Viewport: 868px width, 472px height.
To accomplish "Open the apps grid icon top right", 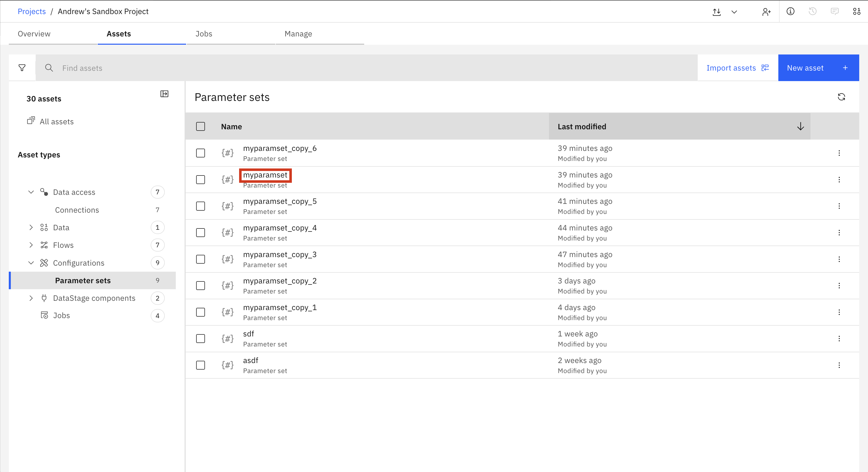I will tap(856, 12).
